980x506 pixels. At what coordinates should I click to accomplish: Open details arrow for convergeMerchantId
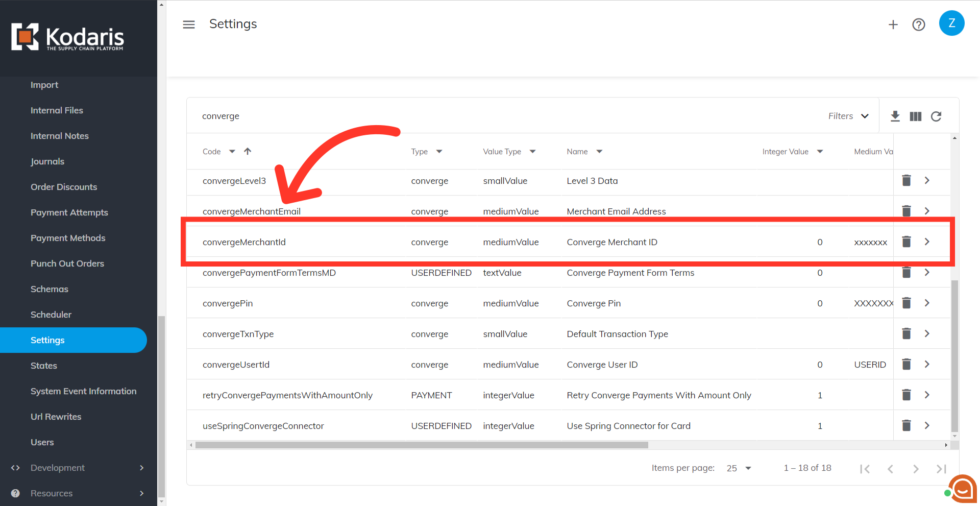[x=927, y=242]
